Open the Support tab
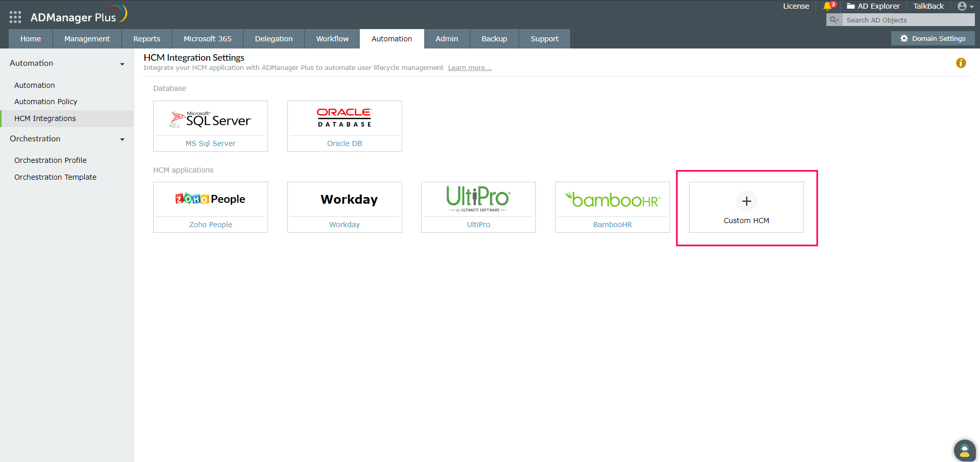This screenshot has width=980, height=462. pyautogui.click(x=545, y=39)
